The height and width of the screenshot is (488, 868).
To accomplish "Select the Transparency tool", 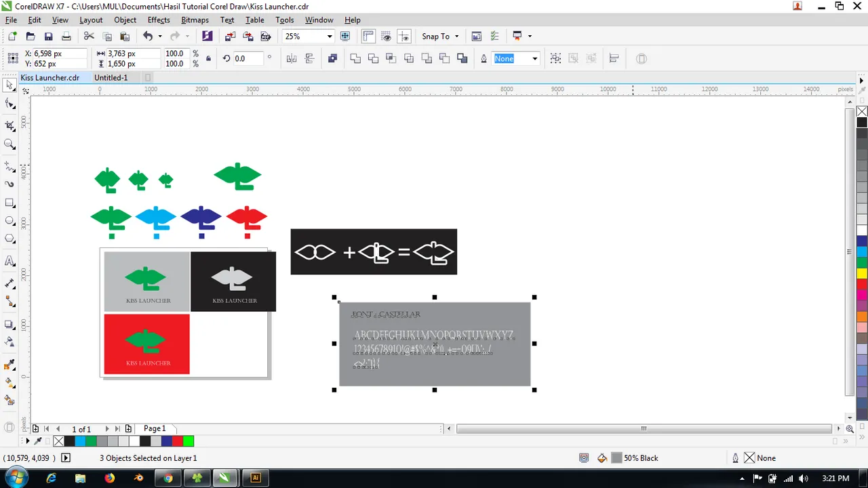I will point(9,341).
